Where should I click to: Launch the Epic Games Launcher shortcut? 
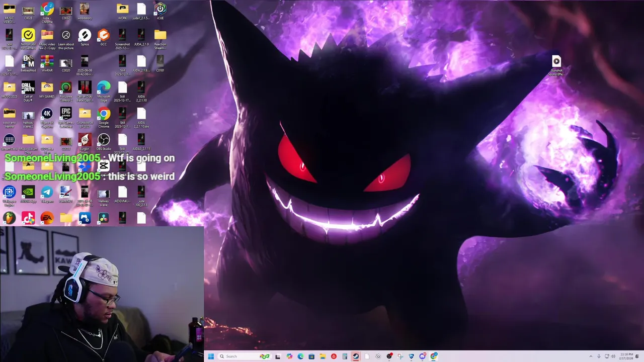pos(66,118)
